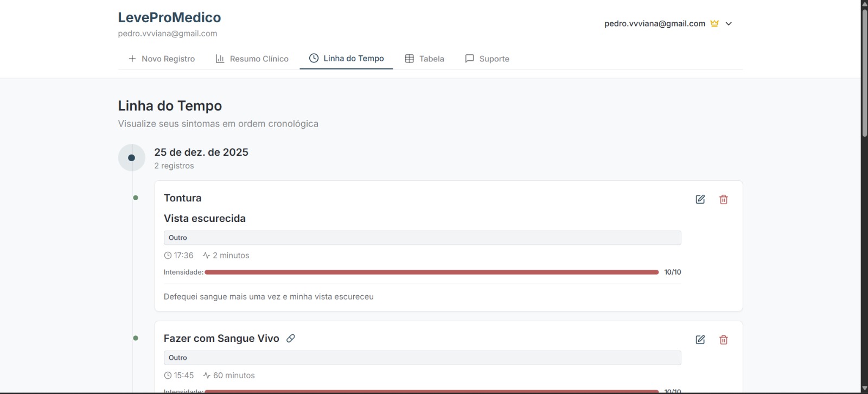
Task: Click the LeveProMedico logo title
Action: [x=169, y=17]
